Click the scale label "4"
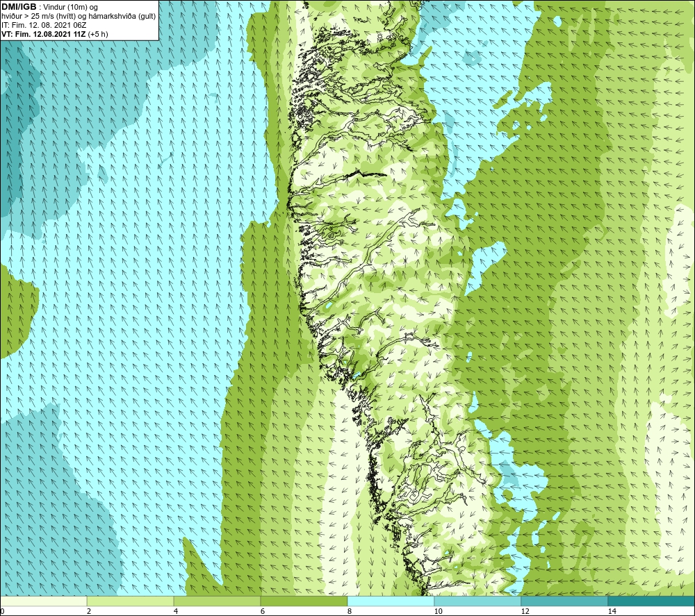The width and height of the screenshot is (695, 616). coord(176,612)
